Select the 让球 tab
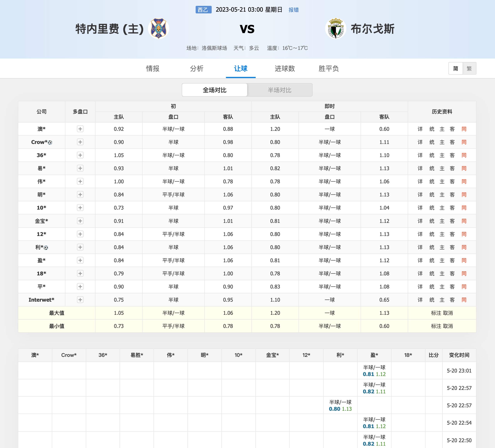 point(241,68)
